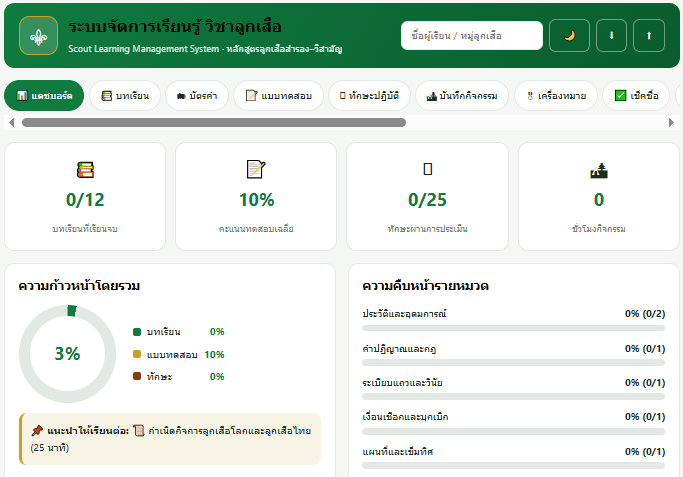Open the บันทึกกิจกรรม tab
Viewport: 683px width, 477px height.
(462, 95)
